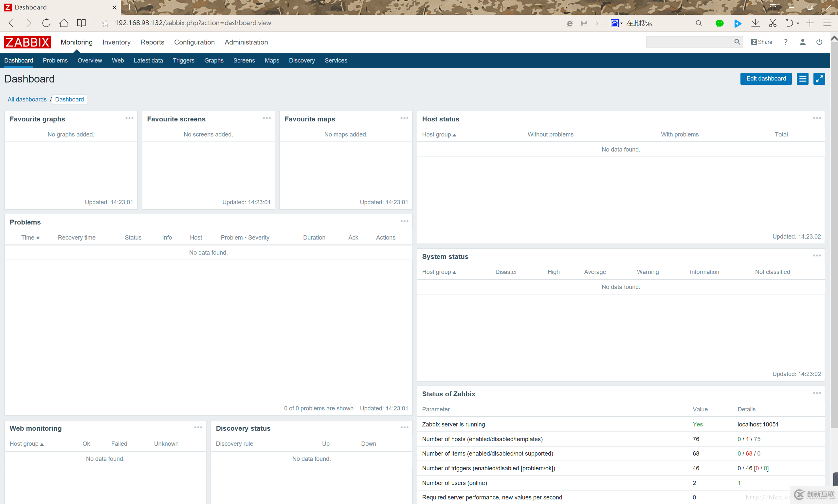Screen dimensions: 838x504
Task: Open the Inventory main menu
Action: [117, 42]
